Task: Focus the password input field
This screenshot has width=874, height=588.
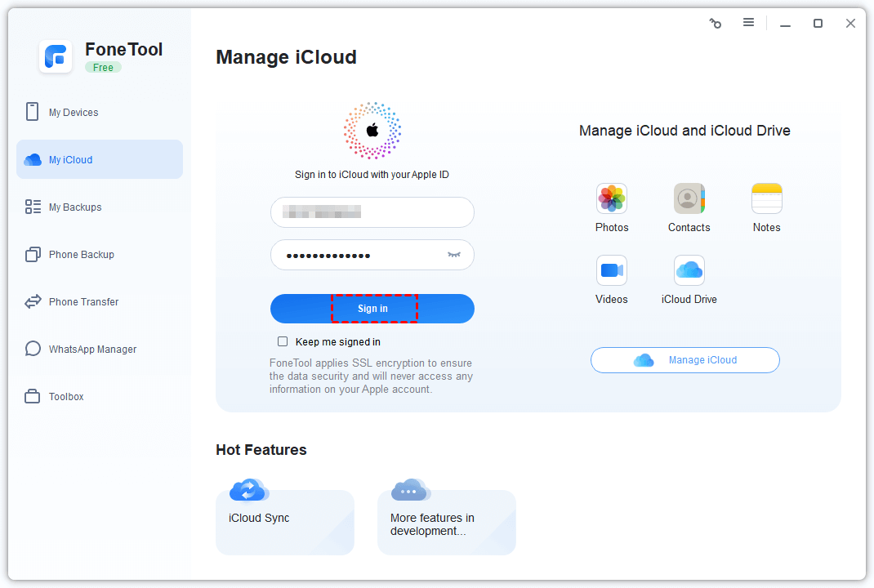Action: (x=359, y=255)
